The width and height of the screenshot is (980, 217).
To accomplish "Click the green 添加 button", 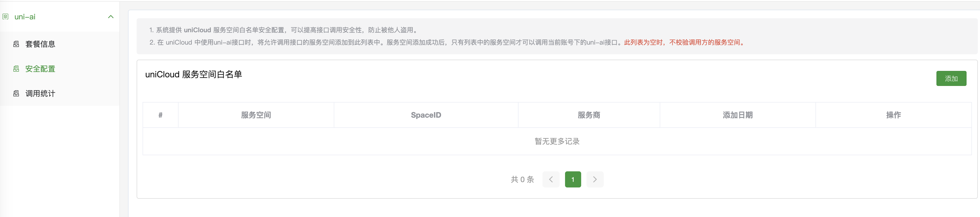I will tap(951, 78).
